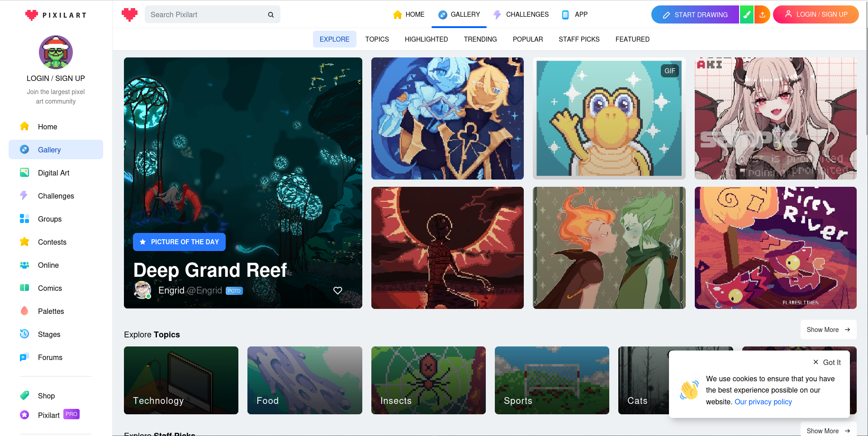The image size is (868, 436).
Task: Click the Start Drawing button
Action: point(694,14)
